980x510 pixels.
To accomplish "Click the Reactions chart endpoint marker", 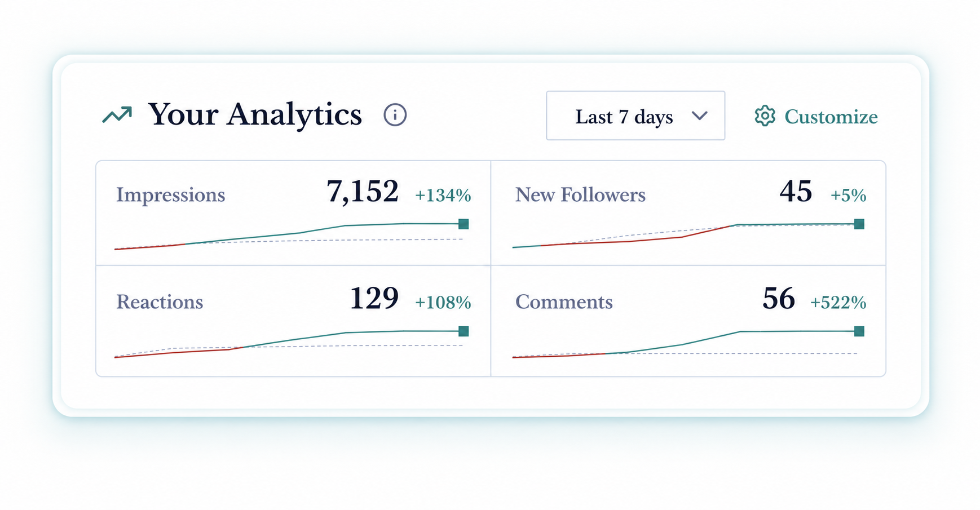I will point(463,331).
